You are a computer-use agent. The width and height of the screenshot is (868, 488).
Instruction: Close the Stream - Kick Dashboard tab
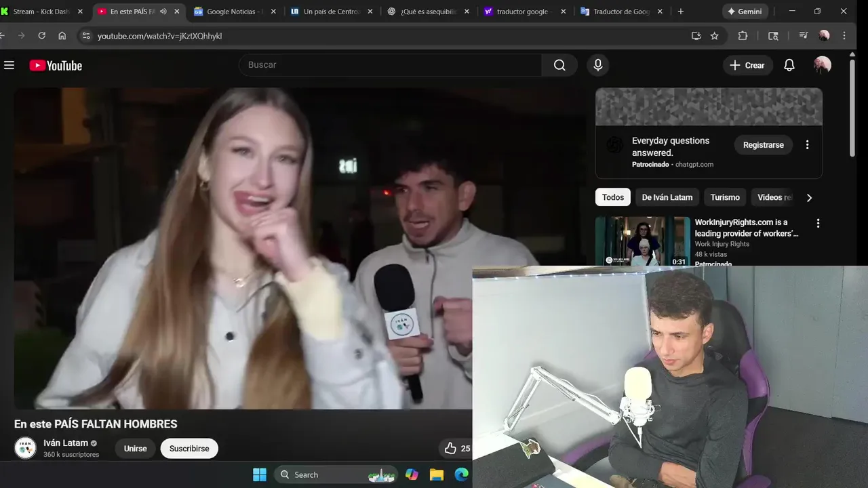click(80, 12)
